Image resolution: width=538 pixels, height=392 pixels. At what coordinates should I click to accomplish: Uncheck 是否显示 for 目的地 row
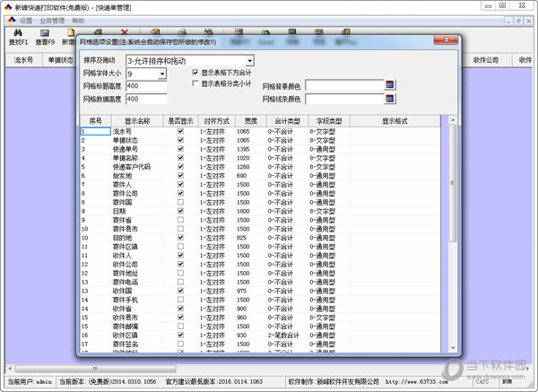pyautogui.click(x=180, y=238)
